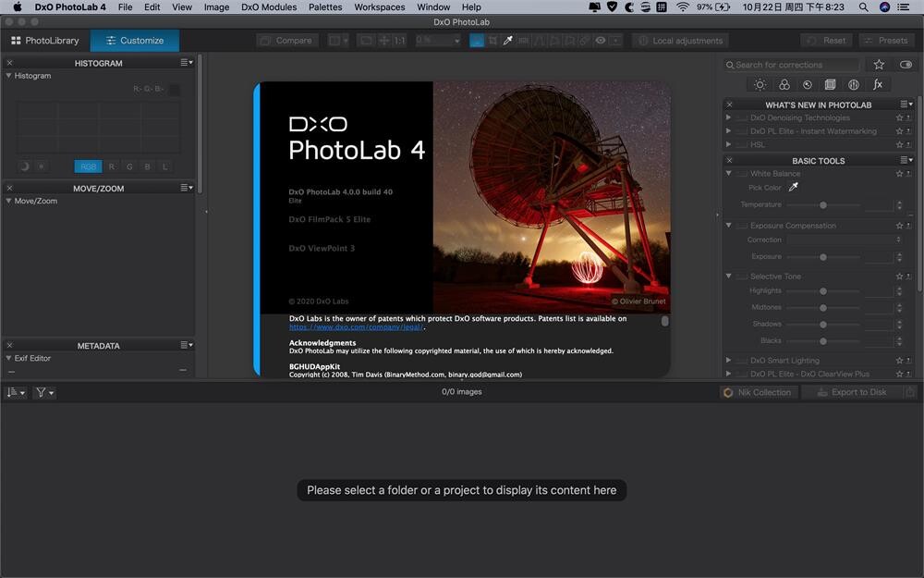The width and height of the screenshot is (924, 578).
Task: Click the sort icon in the filmstrip bar
Action: click(16, 392)
